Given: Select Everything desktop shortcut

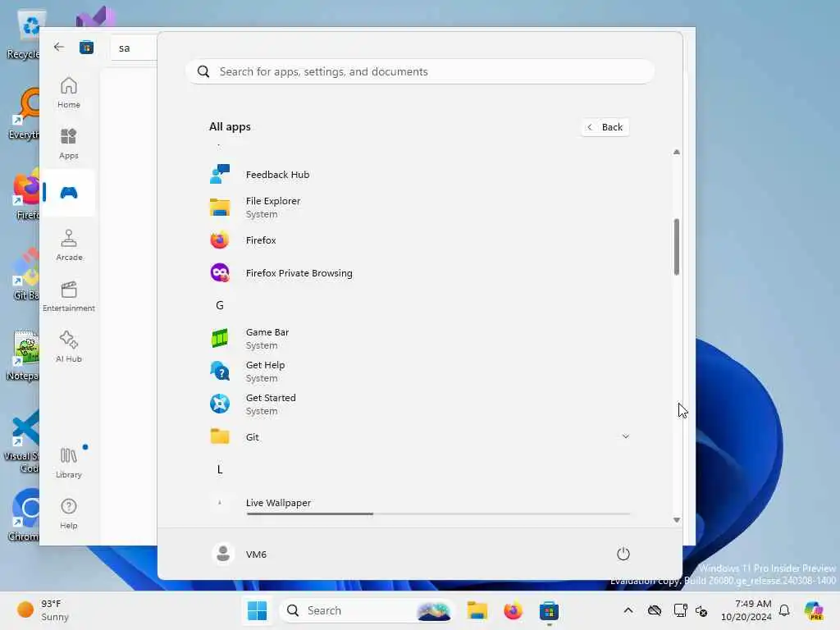Looking at the screenshot, I should click(x=24, y=113).
